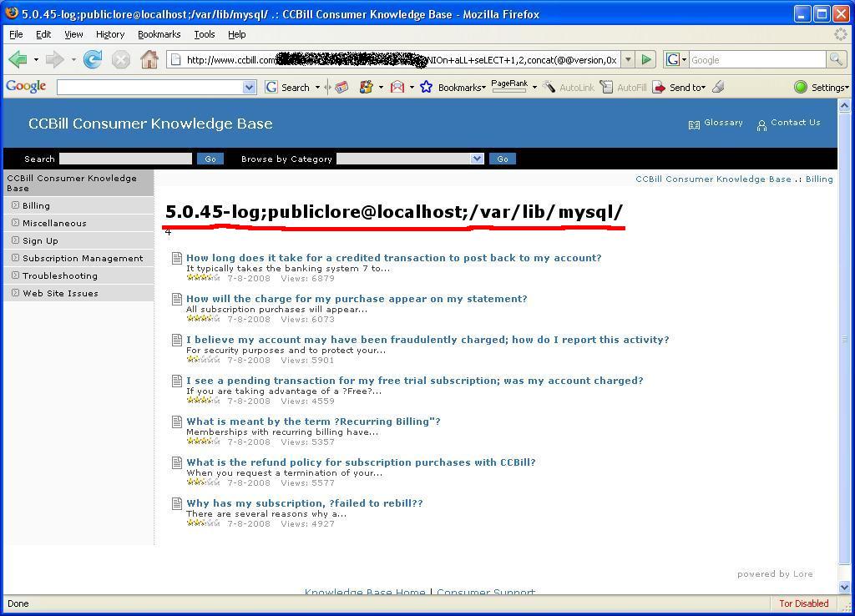This screenshot has width=855, height=616.
Task: Expand the Billing category in the sidebar
Action: (15, 205)
